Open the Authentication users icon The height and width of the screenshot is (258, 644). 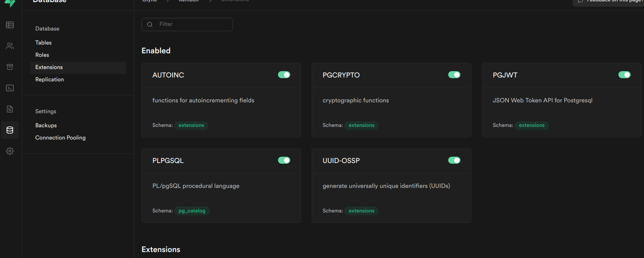10,46
